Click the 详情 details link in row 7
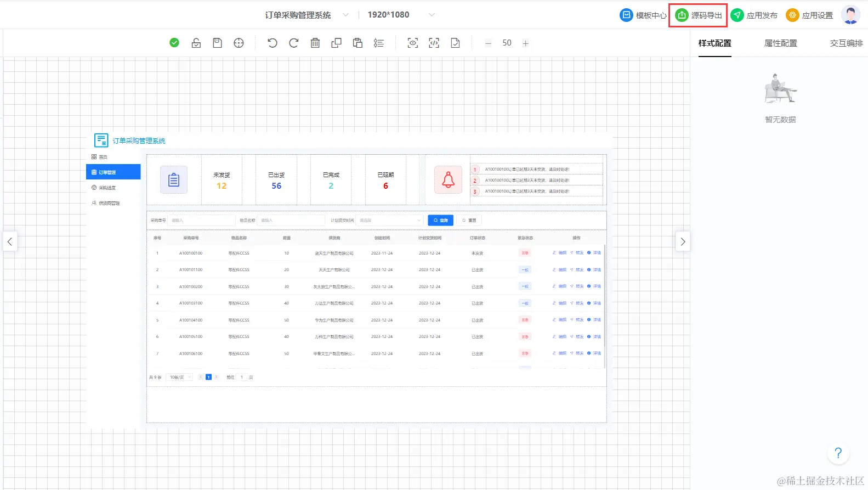868x490 pixels. pos(594,353)
